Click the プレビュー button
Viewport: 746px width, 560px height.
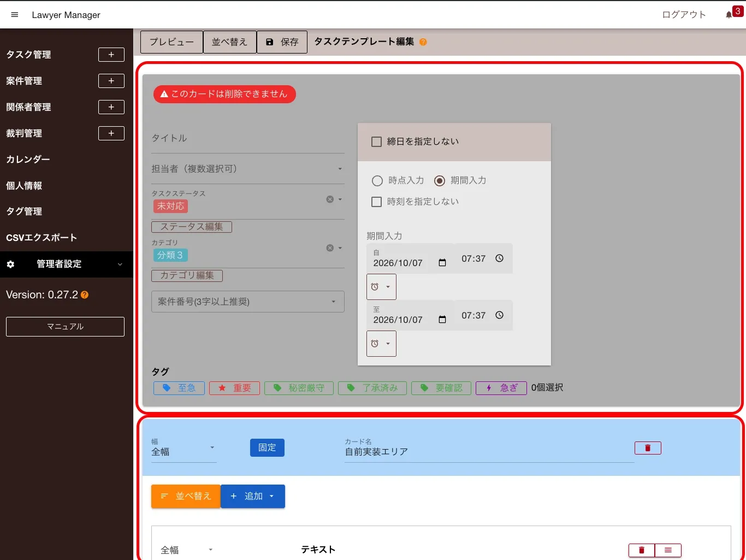pos(171,42)
